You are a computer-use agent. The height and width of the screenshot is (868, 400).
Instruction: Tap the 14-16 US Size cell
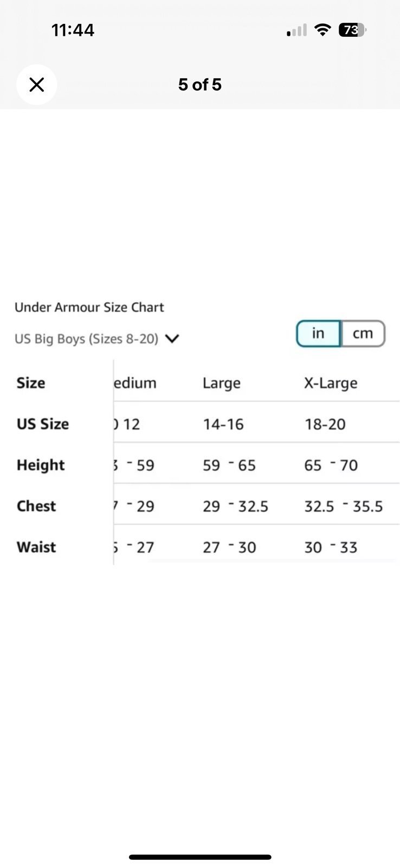point(223,424)
